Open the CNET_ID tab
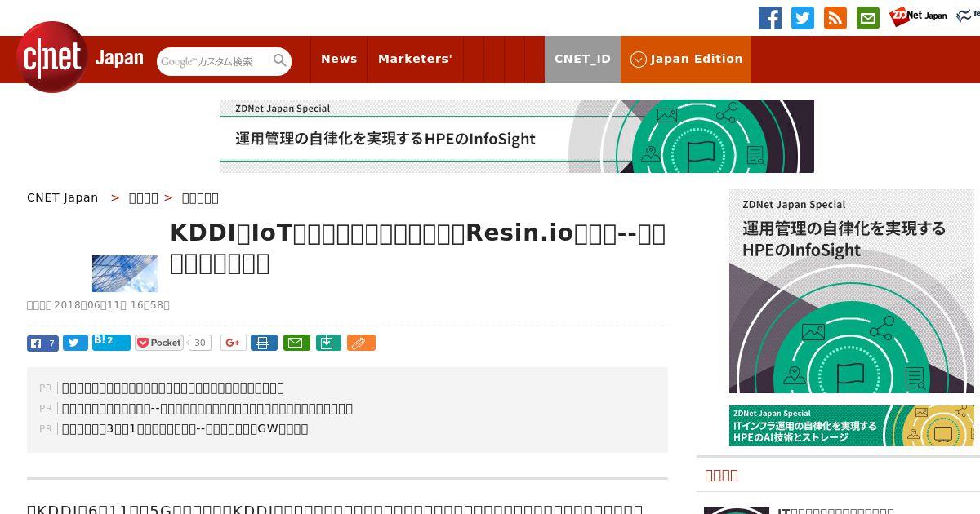 point(582,59)
